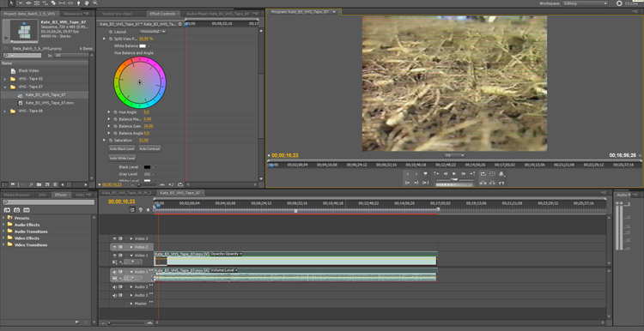The height and width of the screenshot is (331, 644).
Task: Mute Audio 3 track speaker icon
Action: (x=114, y=295)
